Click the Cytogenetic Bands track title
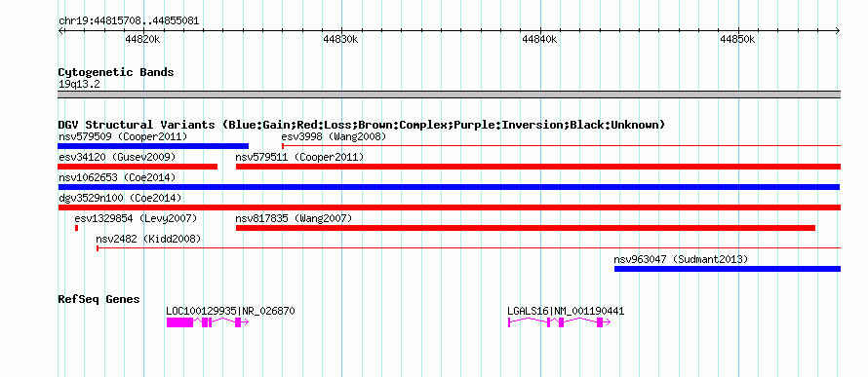This screenshot has height=377, width=868. (116, 72)
